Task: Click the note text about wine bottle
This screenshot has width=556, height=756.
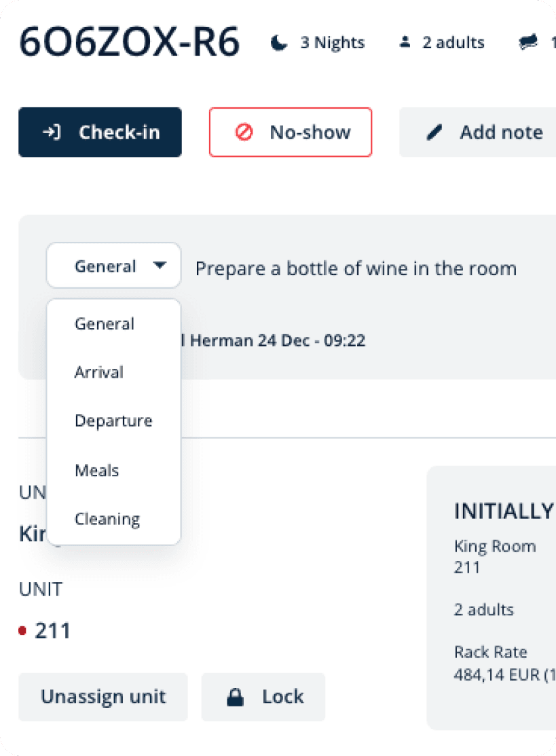Action: click(356, 268)
